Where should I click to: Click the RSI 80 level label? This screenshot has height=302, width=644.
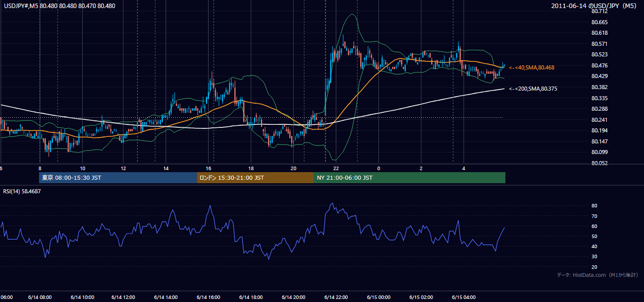click(594, 206)
